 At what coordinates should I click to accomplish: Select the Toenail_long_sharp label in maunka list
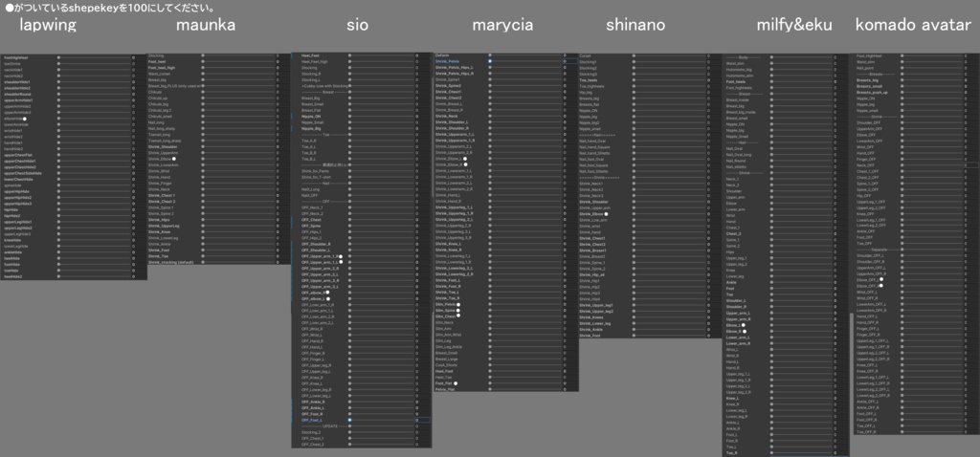[164, 141]
